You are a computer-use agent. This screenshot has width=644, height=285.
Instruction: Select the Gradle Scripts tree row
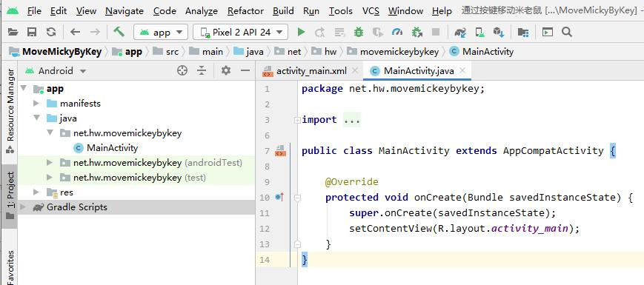coord(136,207)
